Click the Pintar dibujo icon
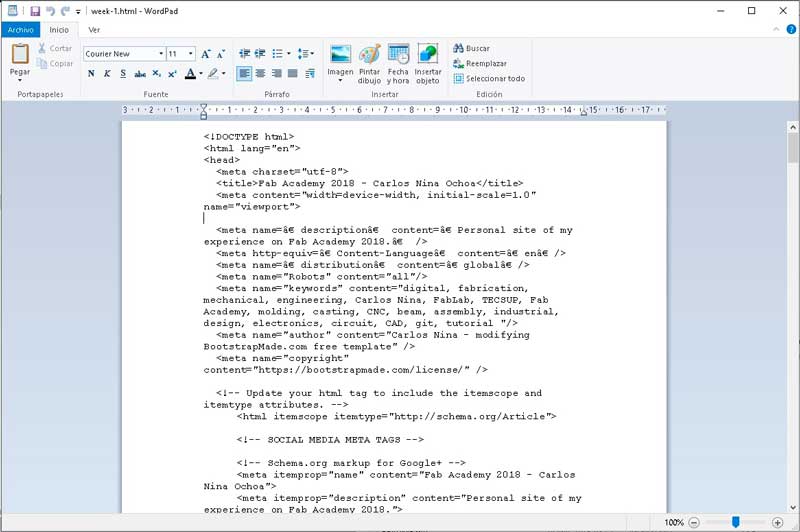800x532 pixels. pyautogui.click(x=369, y=63)
